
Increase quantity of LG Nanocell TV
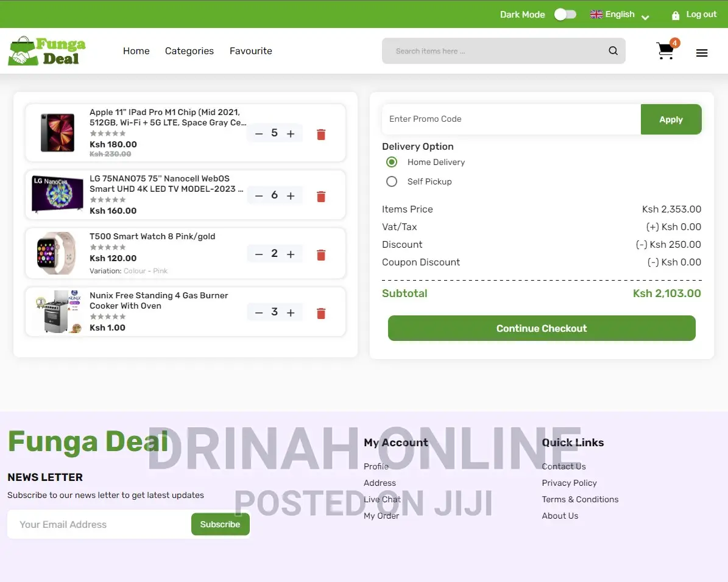pyautogui.click(x=291, y=196)
